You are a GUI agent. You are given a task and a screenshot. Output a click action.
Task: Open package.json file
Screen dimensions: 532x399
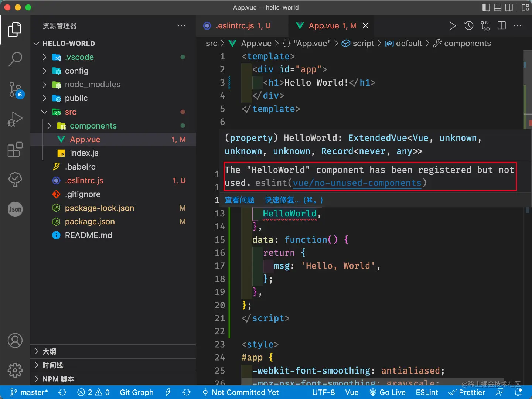coord(113,222)
